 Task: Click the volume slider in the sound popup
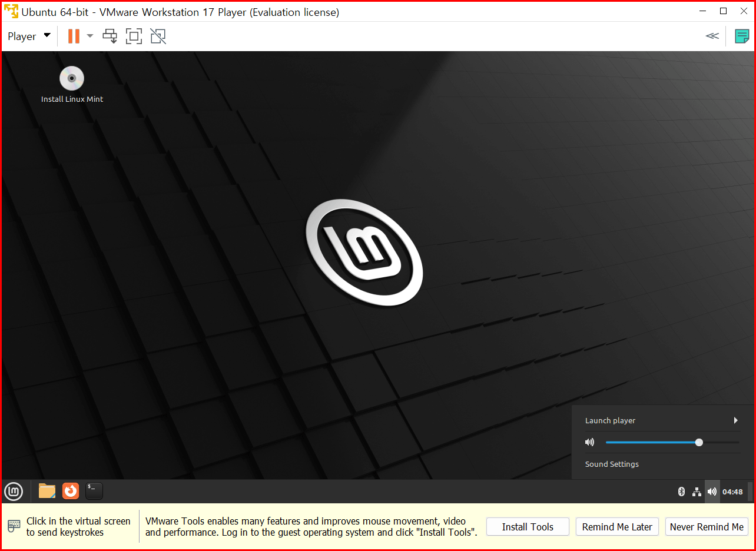click(672, 442)
